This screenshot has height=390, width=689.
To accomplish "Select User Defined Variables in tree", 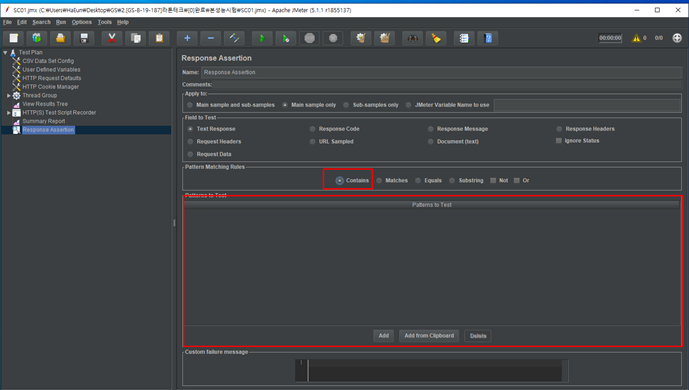I will tap(51, 69).
